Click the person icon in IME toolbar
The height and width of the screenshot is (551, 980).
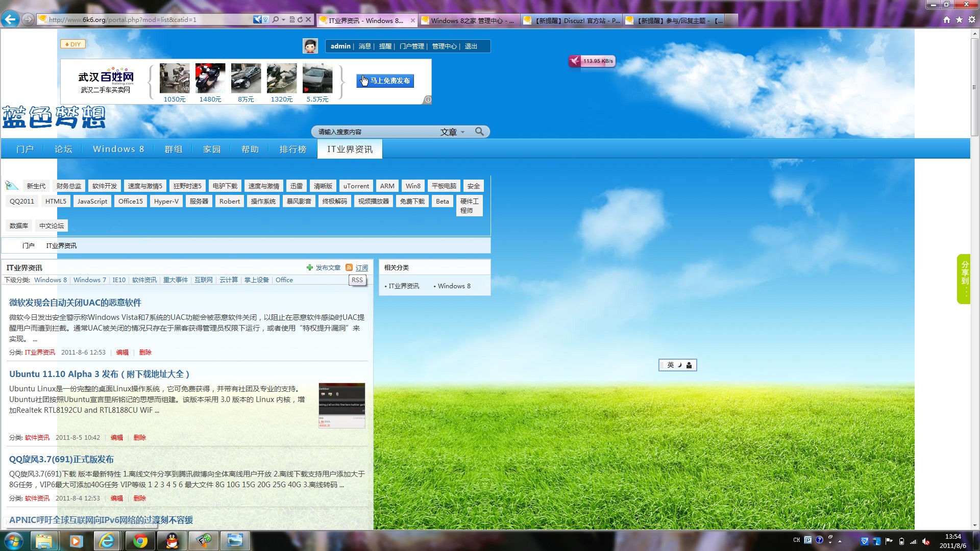(689, 365)
